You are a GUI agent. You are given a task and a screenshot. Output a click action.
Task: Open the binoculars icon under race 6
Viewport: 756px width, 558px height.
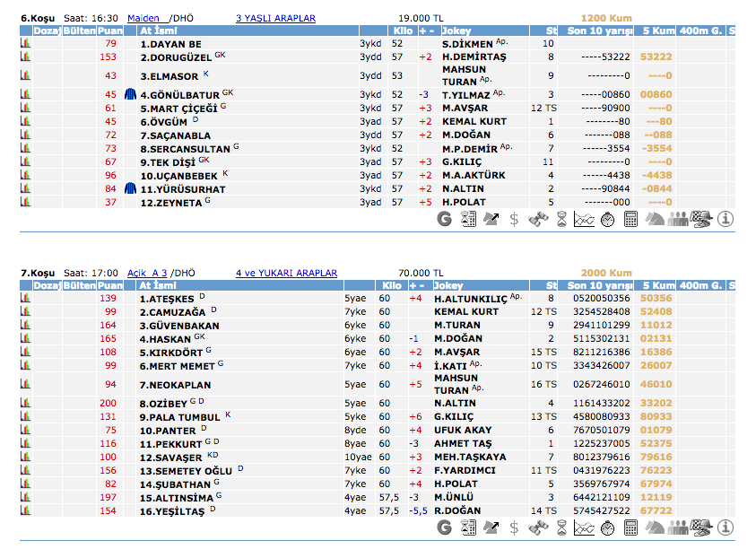tap(537, 218)
